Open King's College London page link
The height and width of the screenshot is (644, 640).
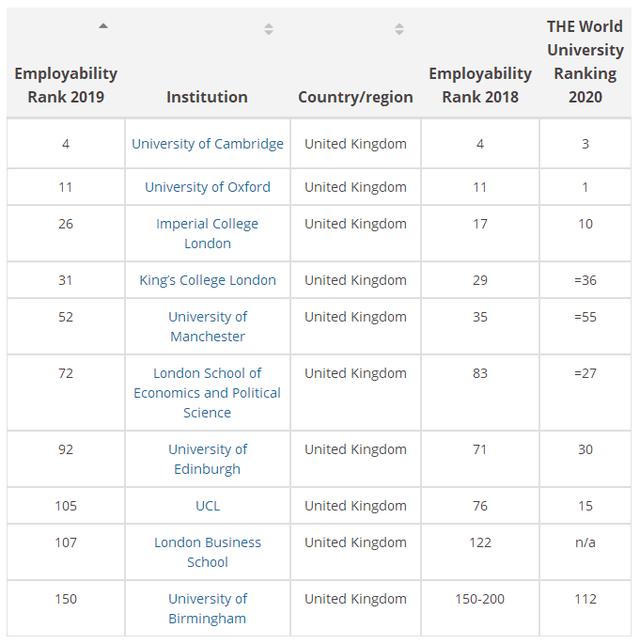(208, 280)
